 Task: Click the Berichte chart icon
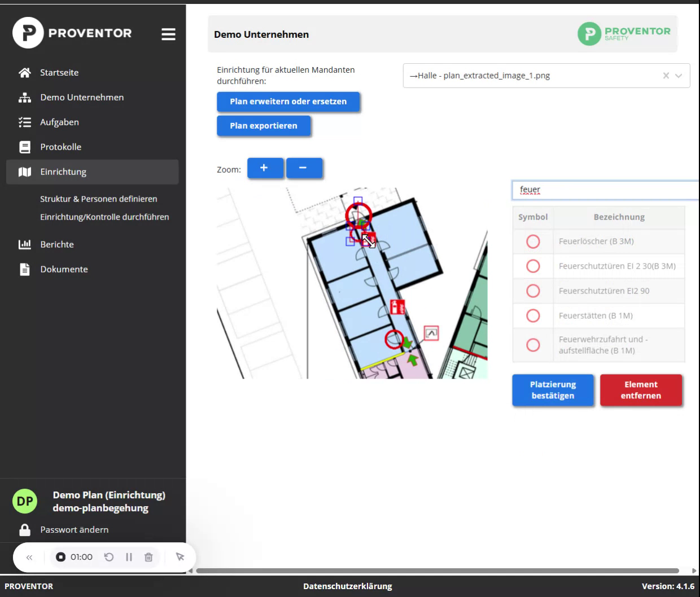click(25, 244)
